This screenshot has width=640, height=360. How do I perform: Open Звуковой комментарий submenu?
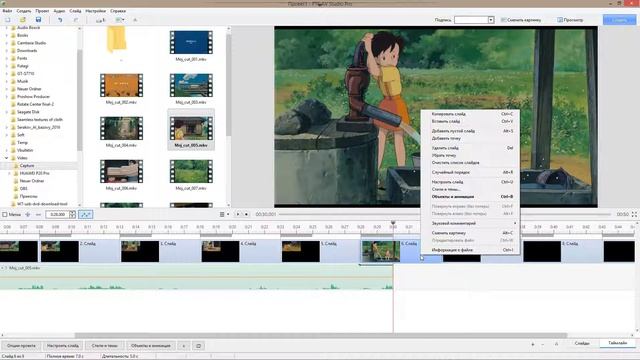470,223
